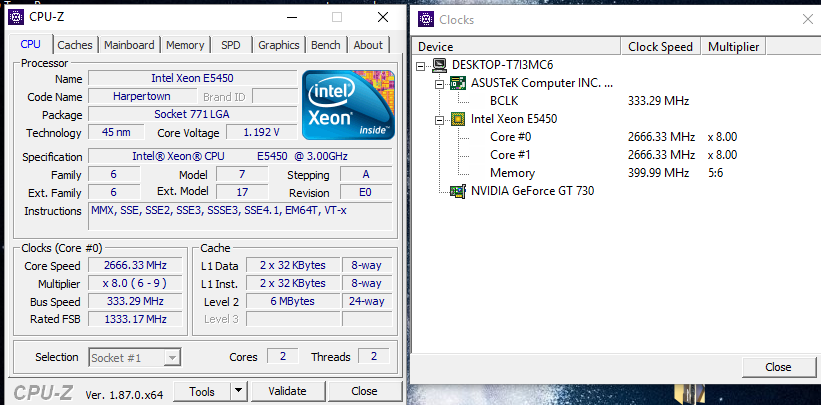Click the Threads count field
821x405 pixels.
pyautogui.click(x=374, y=356)
